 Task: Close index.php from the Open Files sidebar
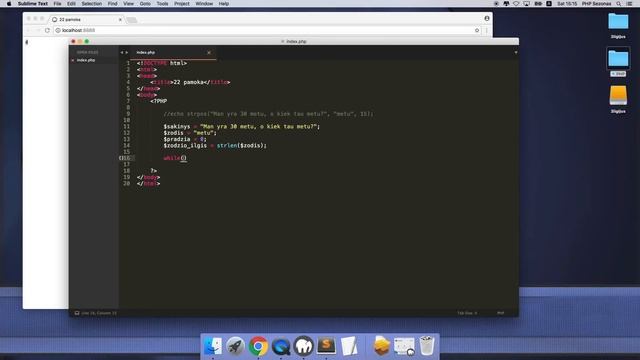point(73,60)
